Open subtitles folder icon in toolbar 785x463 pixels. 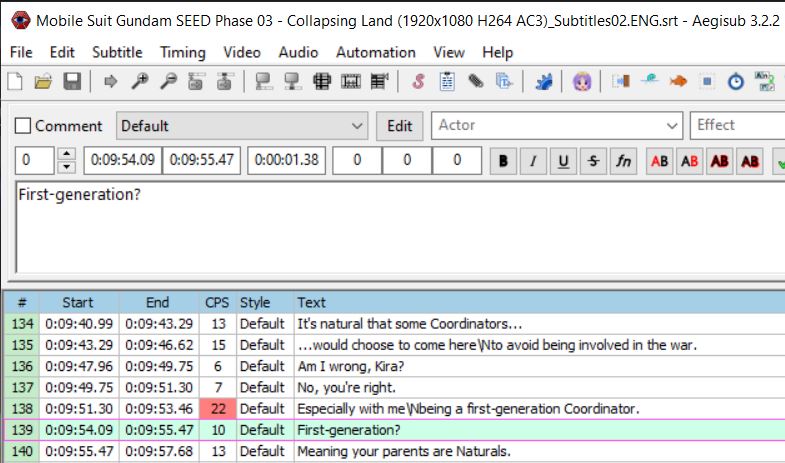[x=44, y=81]
